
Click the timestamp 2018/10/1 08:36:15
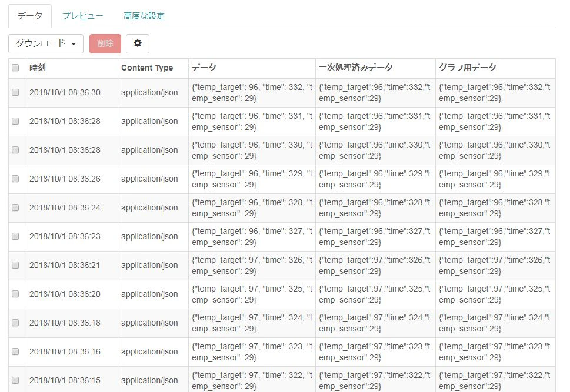click(x=65, y=380)
